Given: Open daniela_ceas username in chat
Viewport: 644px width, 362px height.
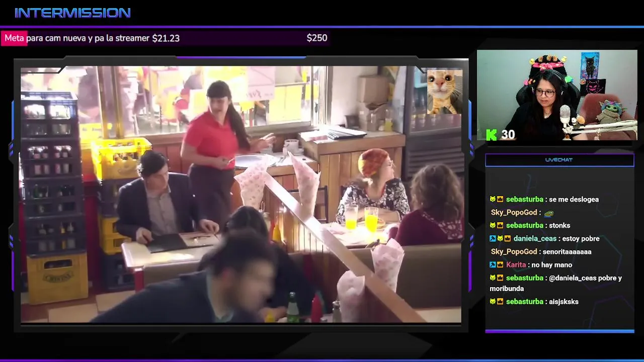Looking at the screenshot, I should (x=535, y=239).
